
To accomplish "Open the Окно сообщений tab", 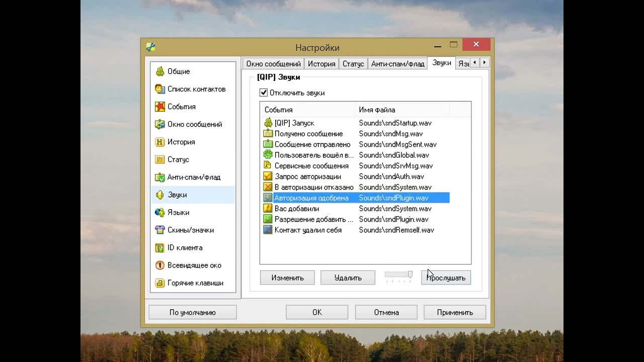I will click(273, 64).
